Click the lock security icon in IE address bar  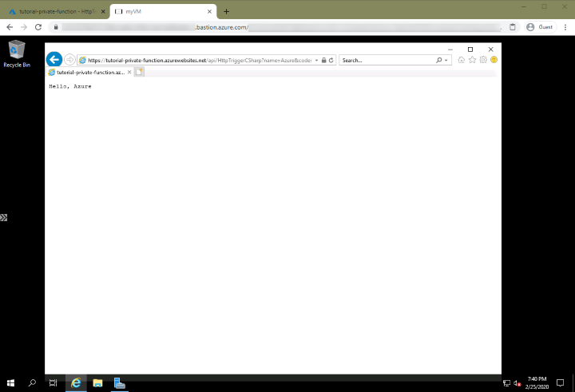point(323,60)
